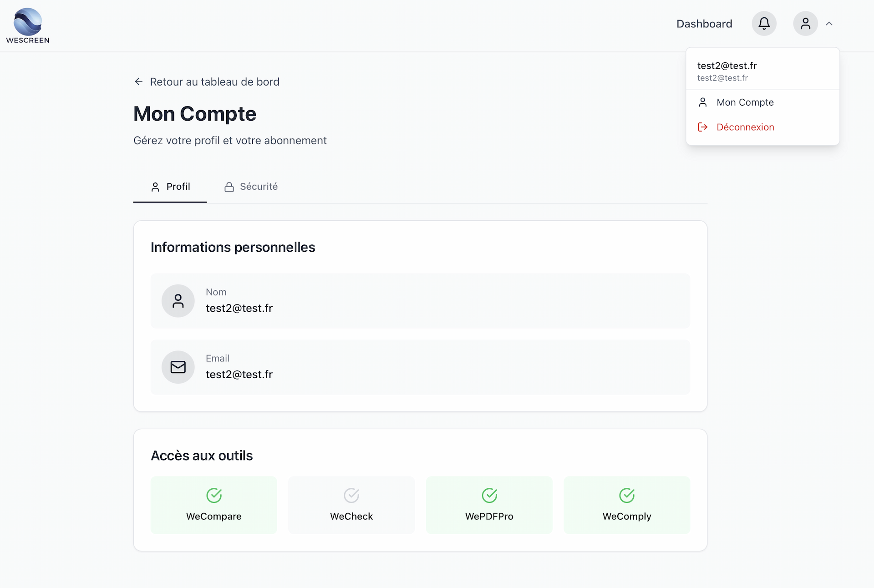Select Mon Compte in account menu

point(762,102)
